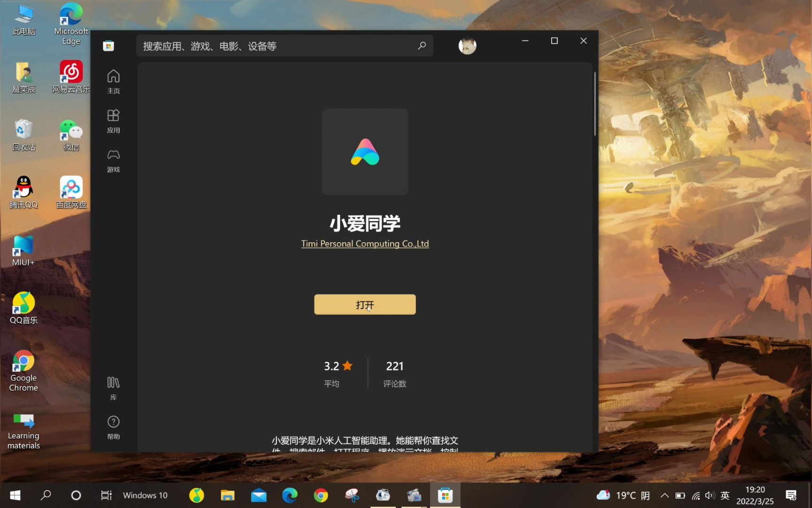Click the 221 评论数 review count
This screenshot has height=508, width=812.
(395, 374)
